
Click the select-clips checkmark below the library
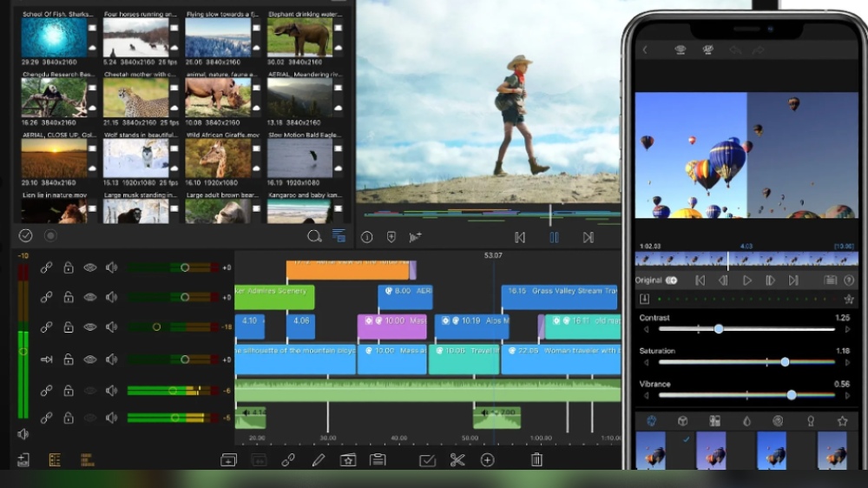pos(25,235)
